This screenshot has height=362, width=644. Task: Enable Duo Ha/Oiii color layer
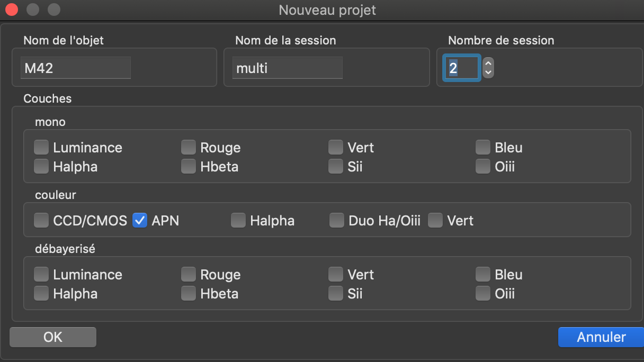[337, 220]
